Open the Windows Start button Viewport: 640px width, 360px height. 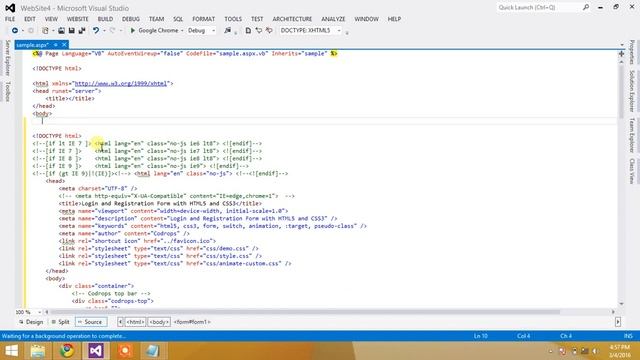(11, 351)
